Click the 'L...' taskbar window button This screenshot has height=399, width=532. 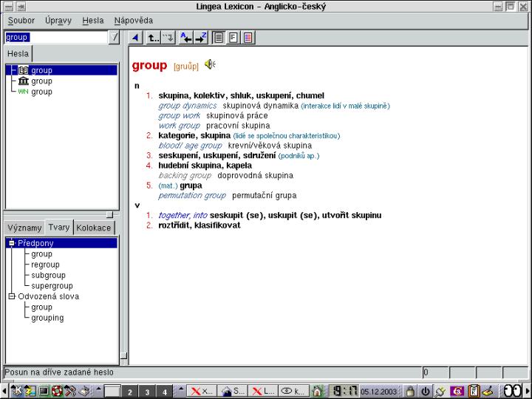263,391
